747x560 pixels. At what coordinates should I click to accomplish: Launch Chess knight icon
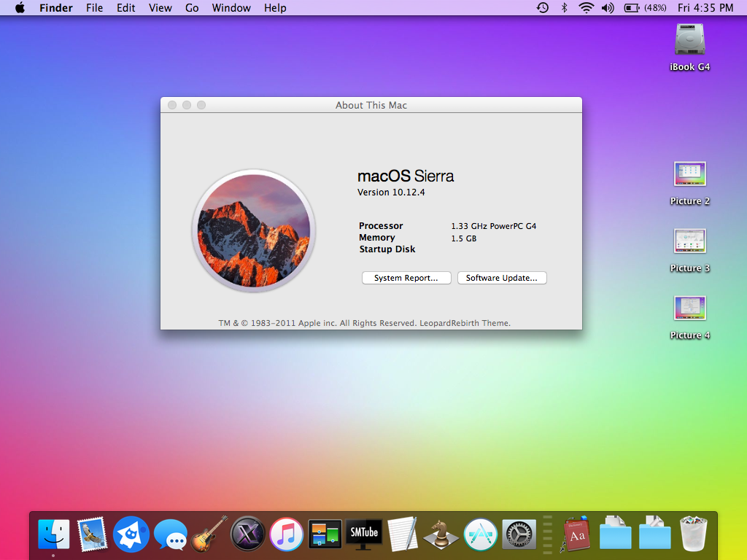pos(441,534)
